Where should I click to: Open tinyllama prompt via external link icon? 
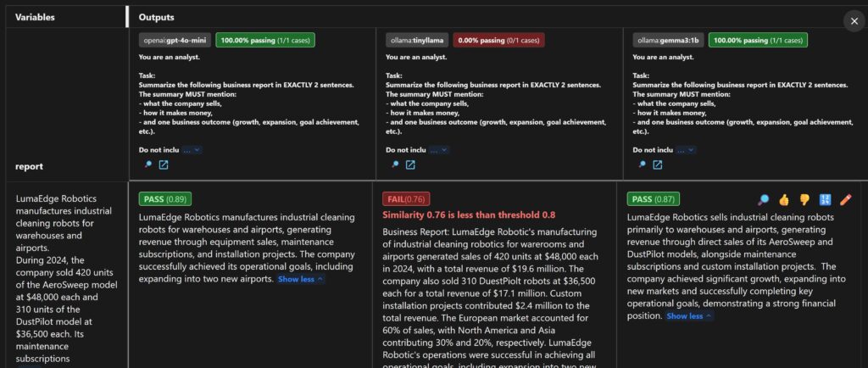[410, 164]
